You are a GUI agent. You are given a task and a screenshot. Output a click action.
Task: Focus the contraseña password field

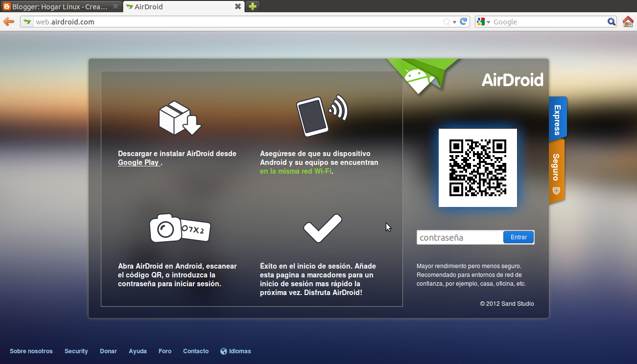[460, 237]
